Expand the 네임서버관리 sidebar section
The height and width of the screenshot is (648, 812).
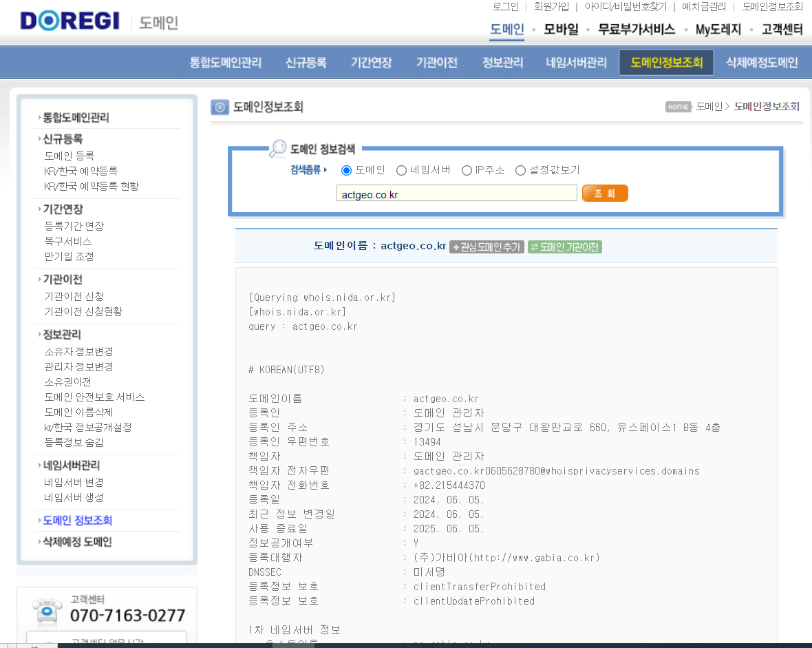click(x=67, y=465)
